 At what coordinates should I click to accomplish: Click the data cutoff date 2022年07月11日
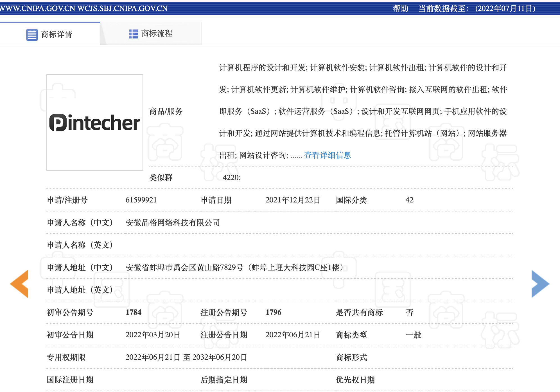505,8
